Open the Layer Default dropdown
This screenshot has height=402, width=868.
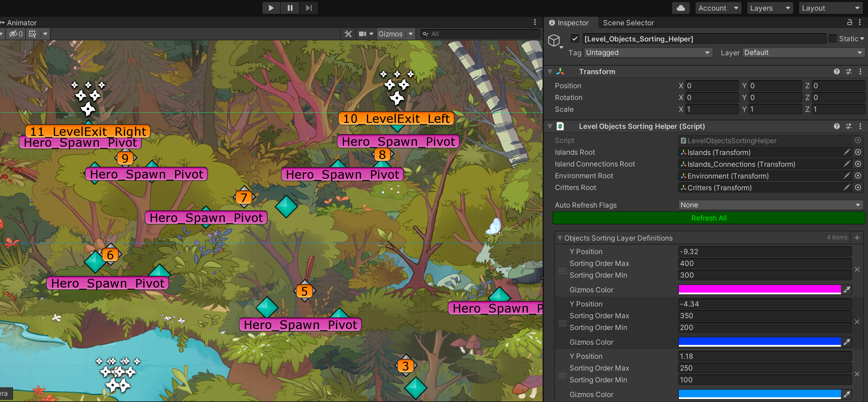(x=803, y=53)
